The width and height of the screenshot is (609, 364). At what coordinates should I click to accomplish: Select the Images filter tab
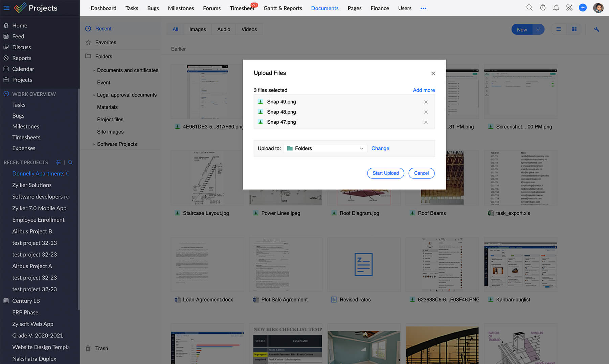pyautogui.click(x=198, y=29)
